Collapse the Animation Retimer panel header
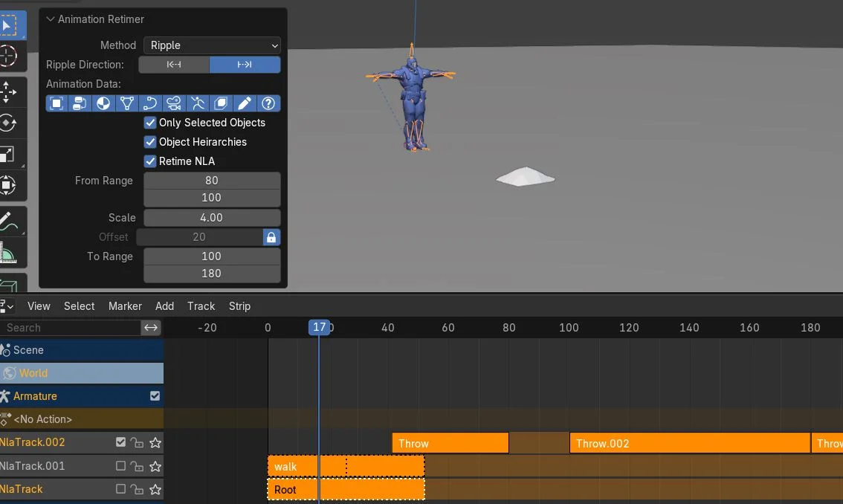The image size is (843, 504). pyautogui.click(x=51, y=19)
